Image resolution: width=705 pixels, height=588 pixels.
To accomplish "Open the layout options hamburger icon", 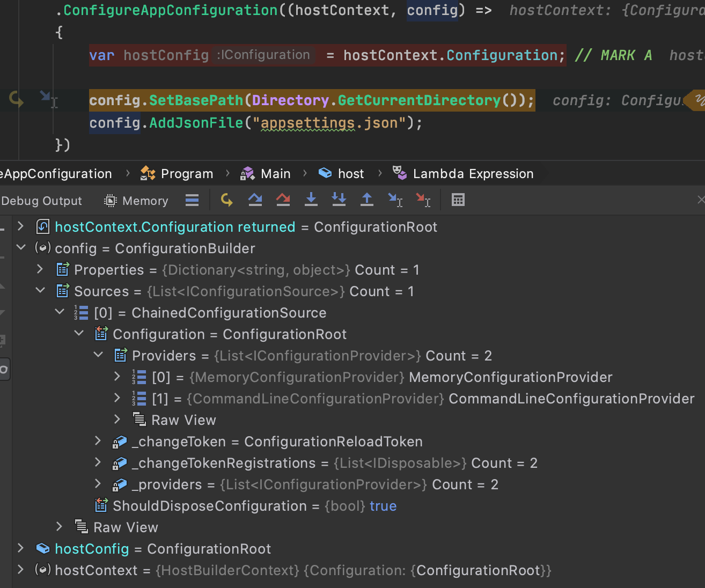I will (192, 200).
